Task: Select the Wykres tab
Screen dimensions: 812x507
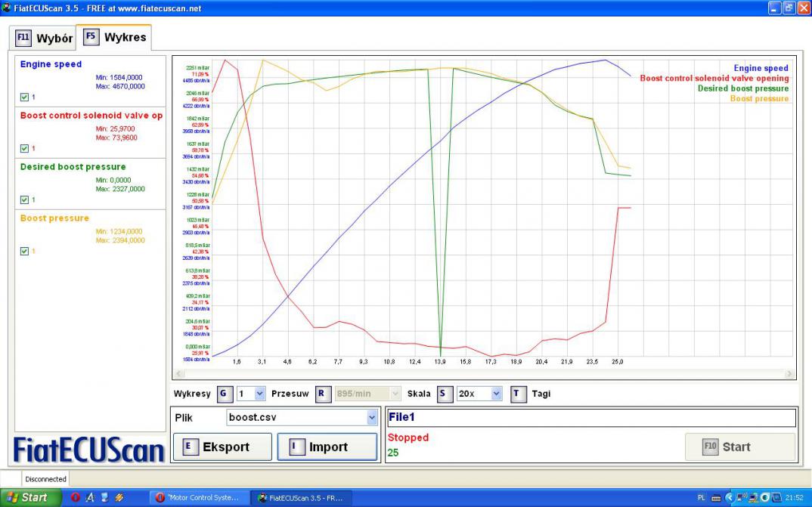Action: coord(114,37)
